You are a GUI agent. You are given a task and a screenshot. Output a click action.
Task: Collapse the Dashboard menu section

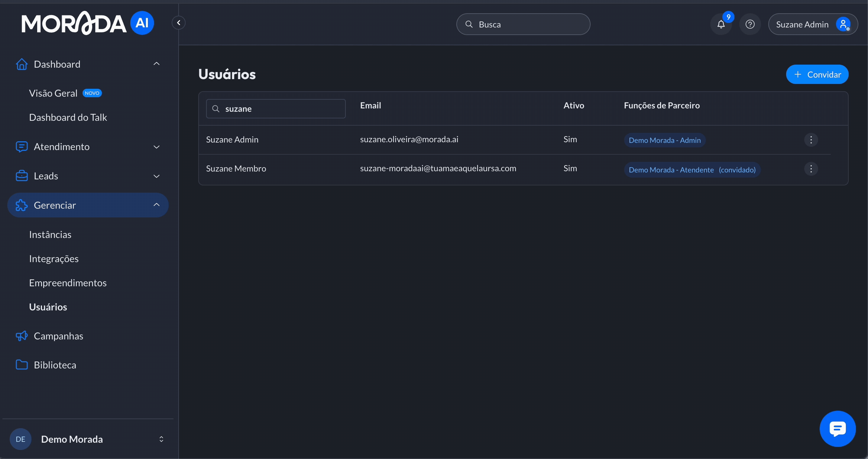pyautogui.click(x=156, y=64)
